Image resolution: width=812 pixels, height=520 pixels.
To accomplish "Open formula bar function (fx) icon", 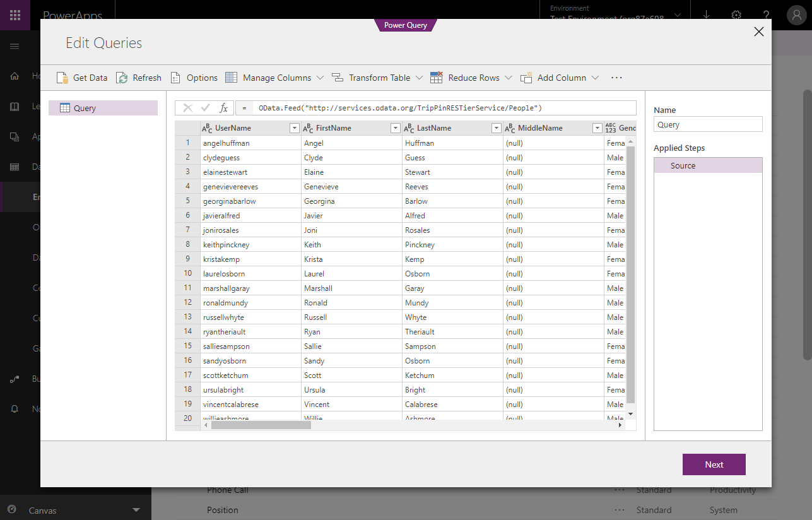I will [224, 107].
